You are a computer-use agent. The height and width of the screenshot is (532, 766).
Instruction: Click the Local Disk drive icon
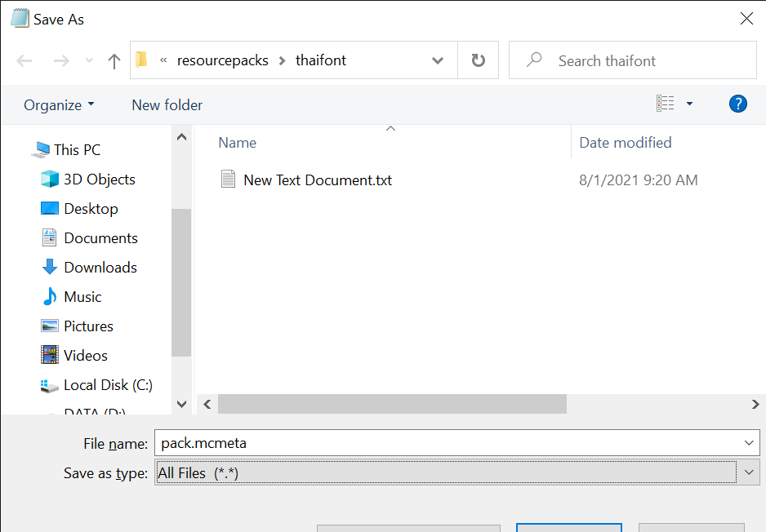(x=49, y=386)
